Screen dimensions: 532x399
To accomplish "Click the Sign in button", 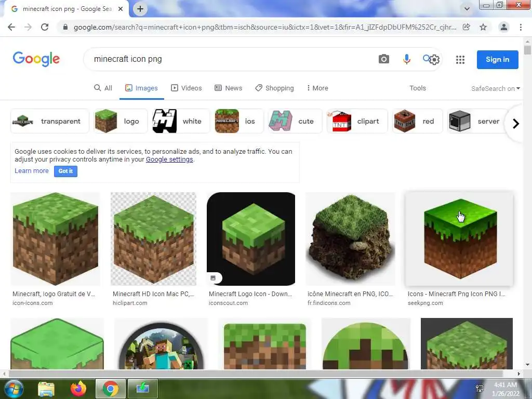I will (x=497, y=59).
